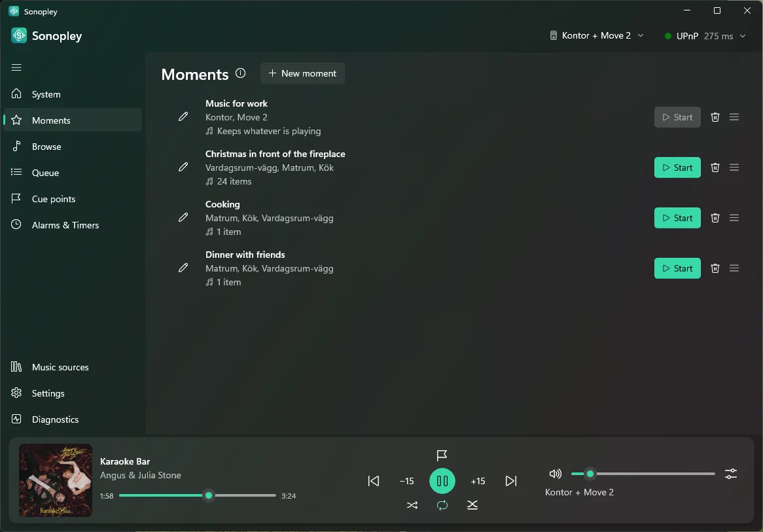Go to Browse
This screenshot has height=532, width=763.
(73, 147)
